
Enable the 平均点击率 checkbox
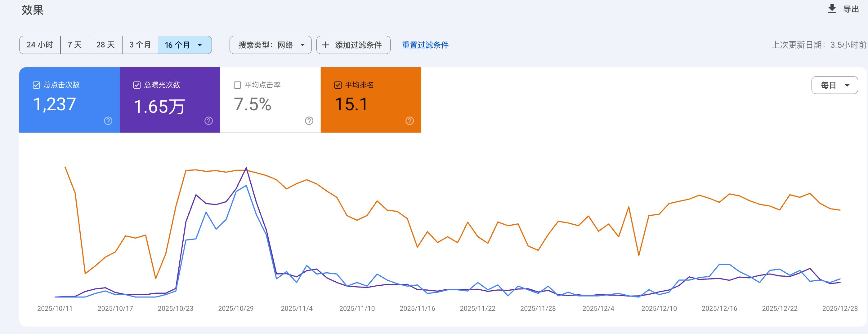tap(237, 85)
